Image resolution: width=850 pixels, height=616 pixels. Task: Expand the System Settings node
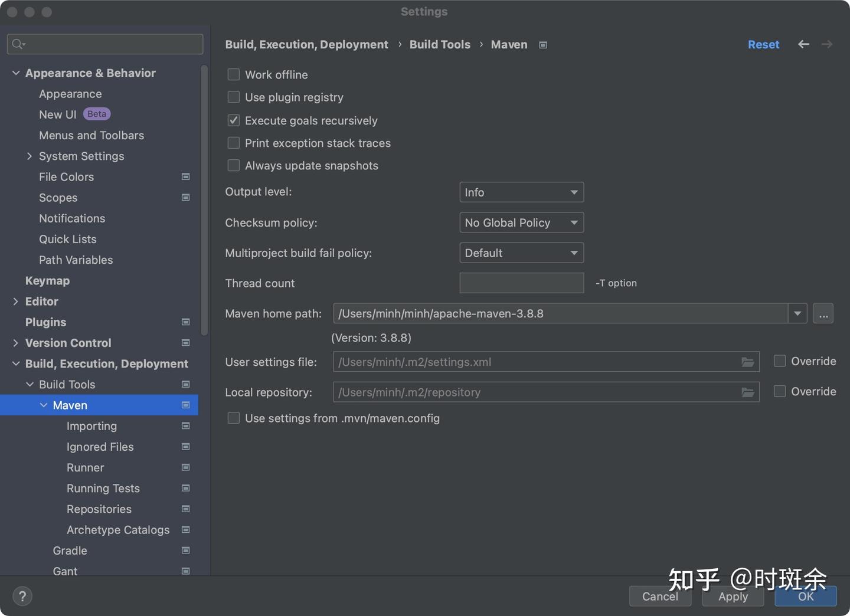coord(30,156)
